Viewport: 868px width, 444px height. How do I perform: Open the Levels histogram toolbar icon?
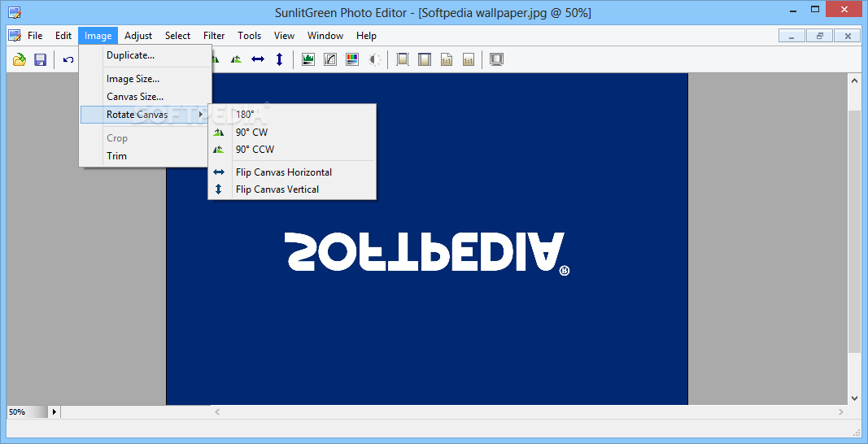click(x=308, y=59)
